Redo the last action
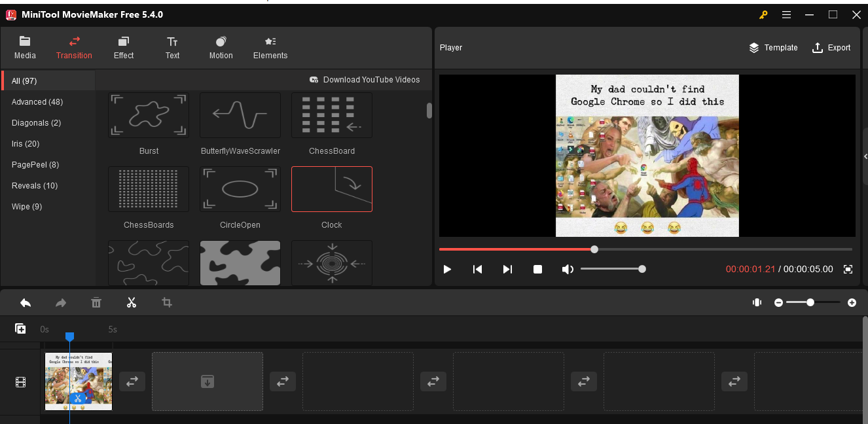 pos(61,302)
